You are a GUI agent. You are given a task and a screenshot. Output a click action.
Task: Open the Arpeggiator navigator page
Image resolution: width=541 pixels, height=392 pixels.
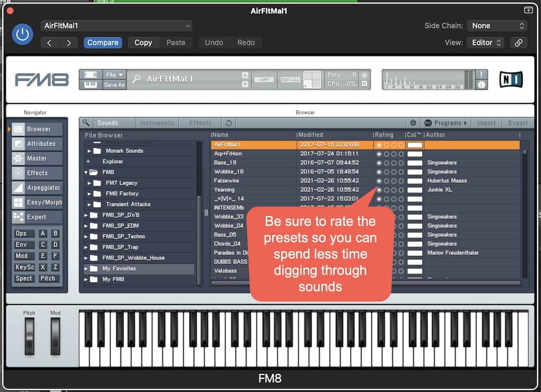(37, 188)
